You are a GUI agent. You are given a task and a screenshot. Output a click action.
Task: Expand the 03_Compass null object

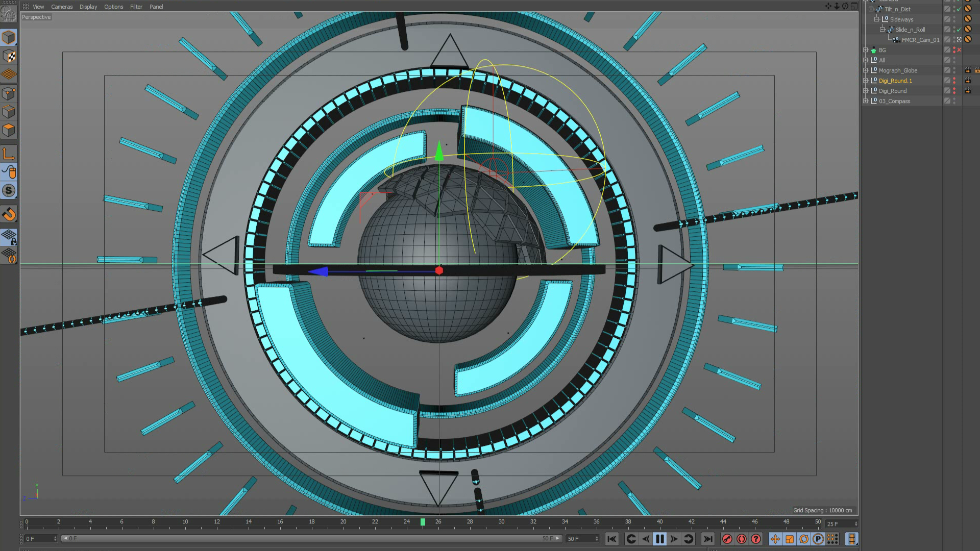pos(865,101)
